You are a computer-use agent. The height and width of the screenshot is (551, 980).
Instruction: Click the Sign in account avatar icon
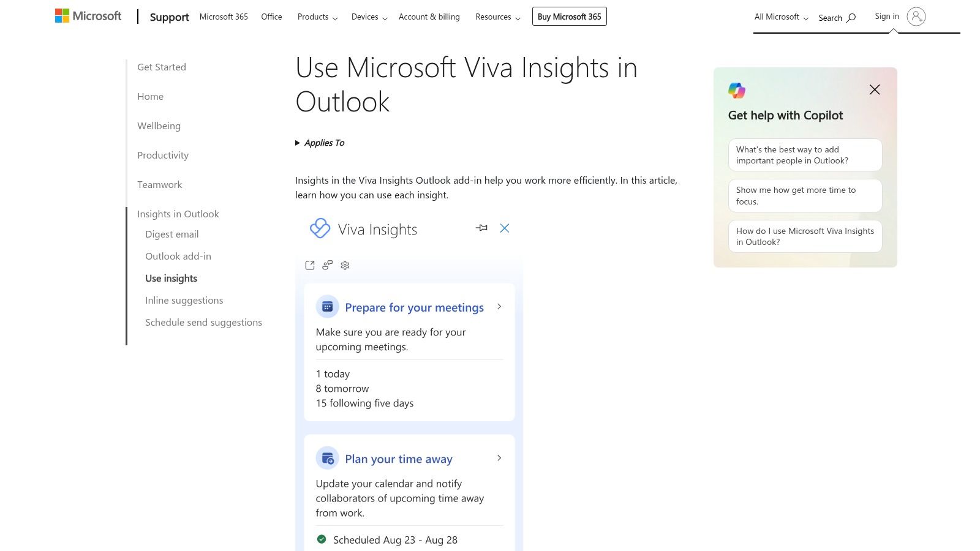[916, 17]
